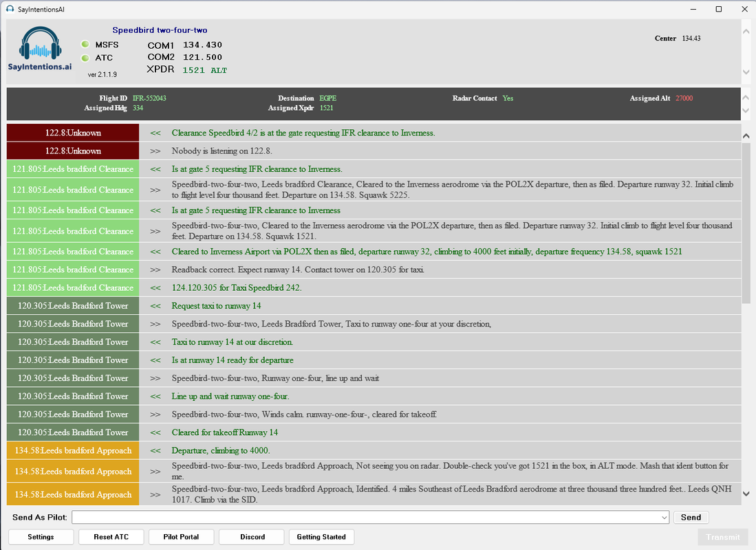Click the message log scroll up arrow
756x550 pixels.
click(x=746, y=136)
